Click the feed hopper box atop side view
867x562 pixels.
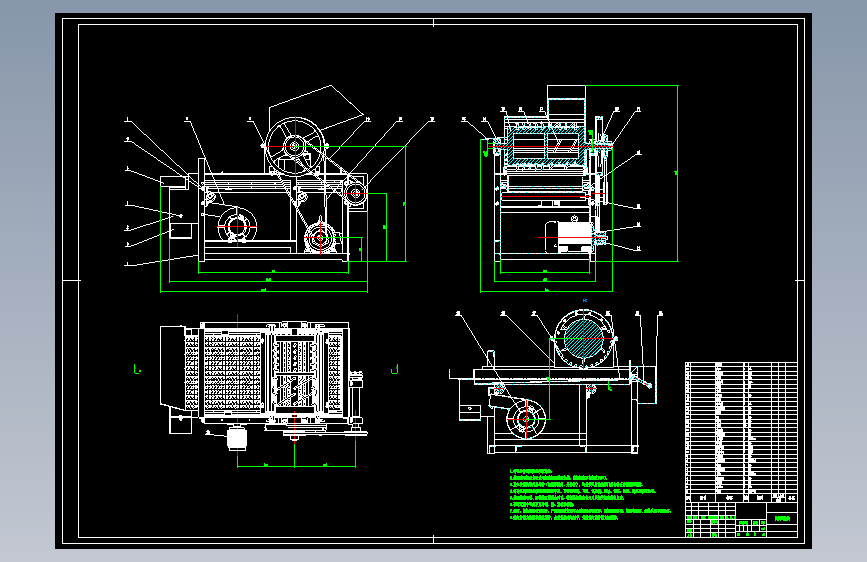coord(566,100)
